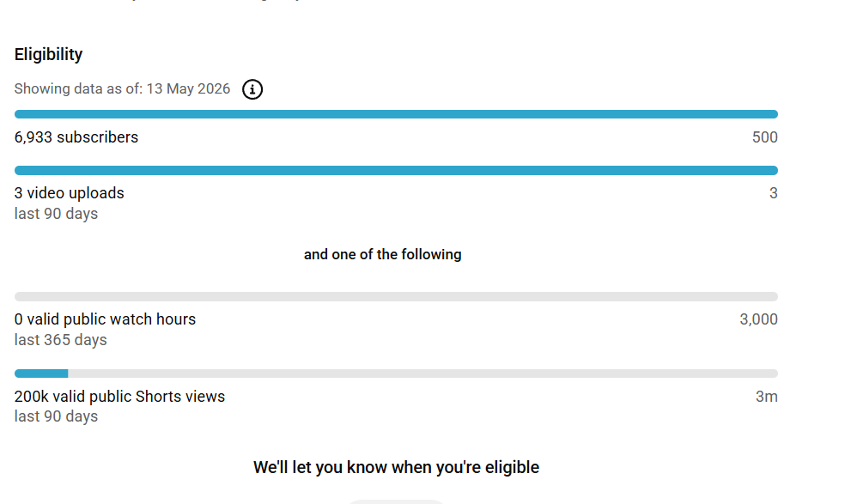
Task: Click the 'last 365 days' caption
Action: (60, 340)
